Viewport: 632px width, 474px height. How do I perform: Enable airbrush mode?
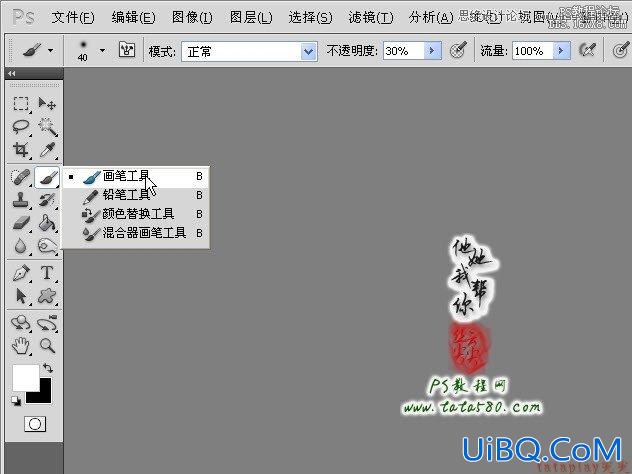point(587,50)
